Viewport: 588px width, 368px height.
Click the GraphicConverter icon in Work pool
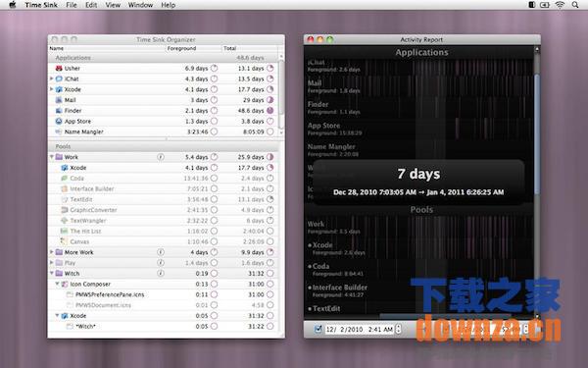(65, 210)
